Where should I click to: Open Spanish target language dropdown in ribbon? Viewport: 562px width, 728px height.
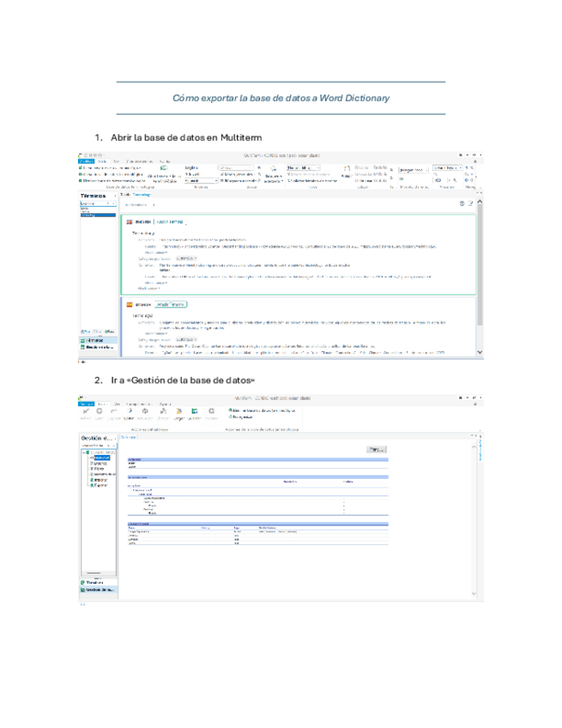coord(202,180)
